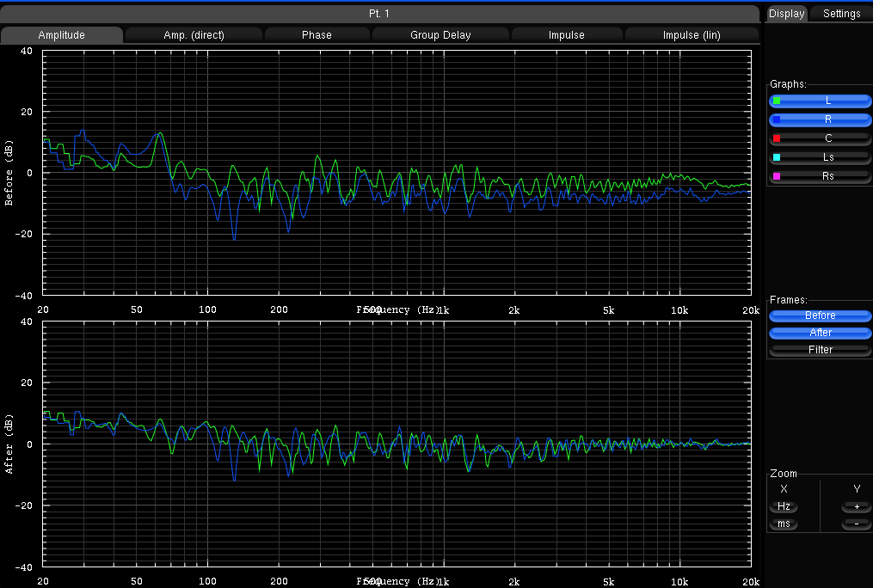The image size is (873, 588).
Task: Click the Pt. 1 title bar
Action: (379, 14)
